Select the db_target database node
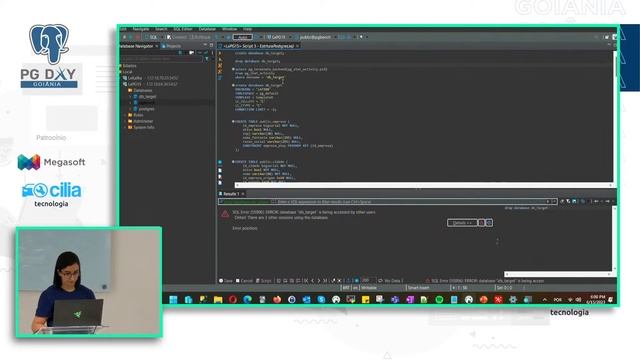 click(x=147, y=97)
